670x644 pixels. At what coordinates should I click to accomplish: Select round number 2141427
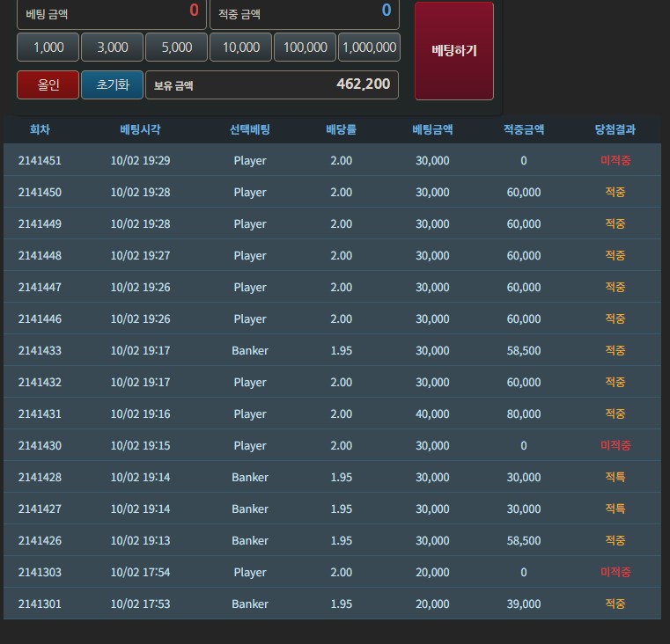point(40,509)
